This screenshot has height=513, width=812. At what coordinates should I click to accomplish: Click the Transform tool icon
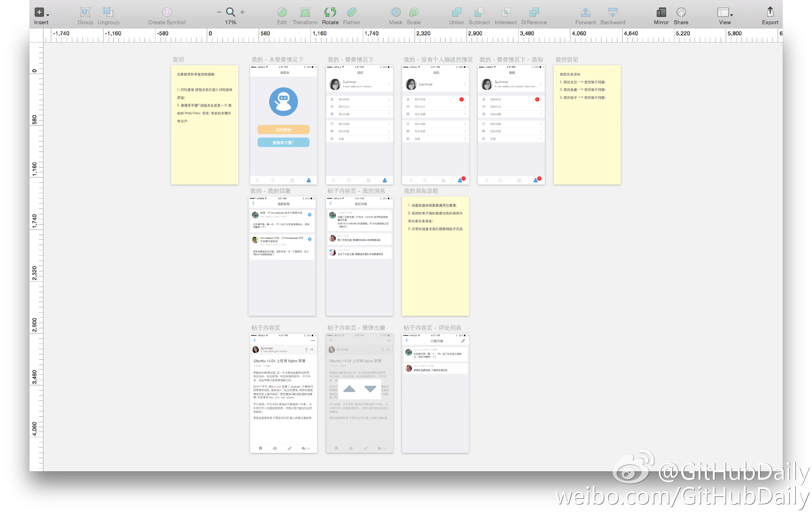click(x=305, y=12)
